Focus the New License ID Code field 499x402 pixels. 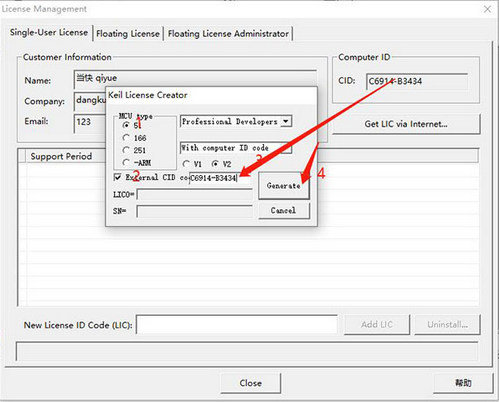point(237,324)
